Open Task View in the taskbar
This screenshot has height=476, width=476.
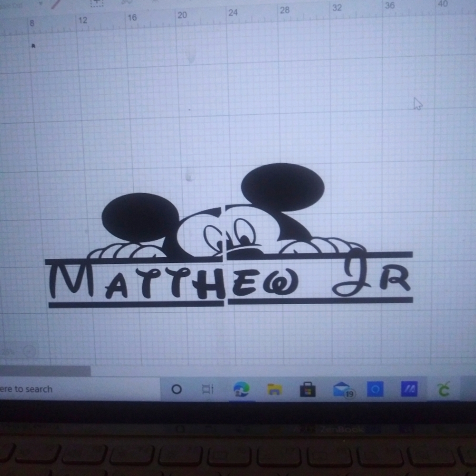click(x=208, y=389)
